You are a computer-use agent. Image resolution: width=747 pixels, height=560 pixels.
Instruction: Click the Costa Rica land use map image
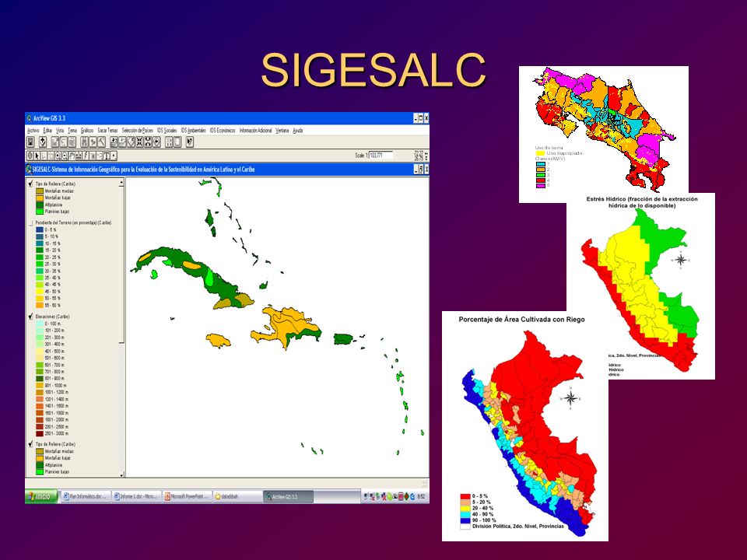[x=604, y=135]
